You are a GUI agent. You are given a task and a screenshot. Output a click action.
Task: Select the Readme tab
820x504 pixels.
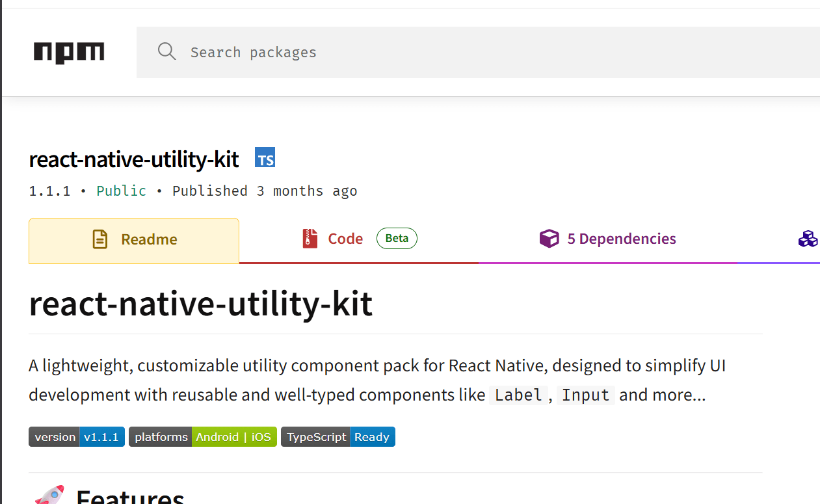click(x=133, y=239)
